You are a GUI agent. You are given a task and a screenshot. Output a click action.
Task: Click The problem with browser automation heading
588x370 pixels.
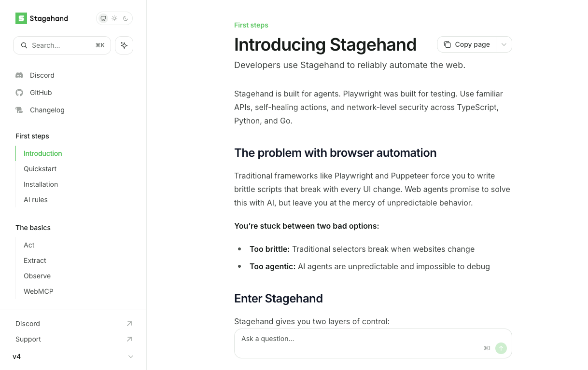pos(335,153)
